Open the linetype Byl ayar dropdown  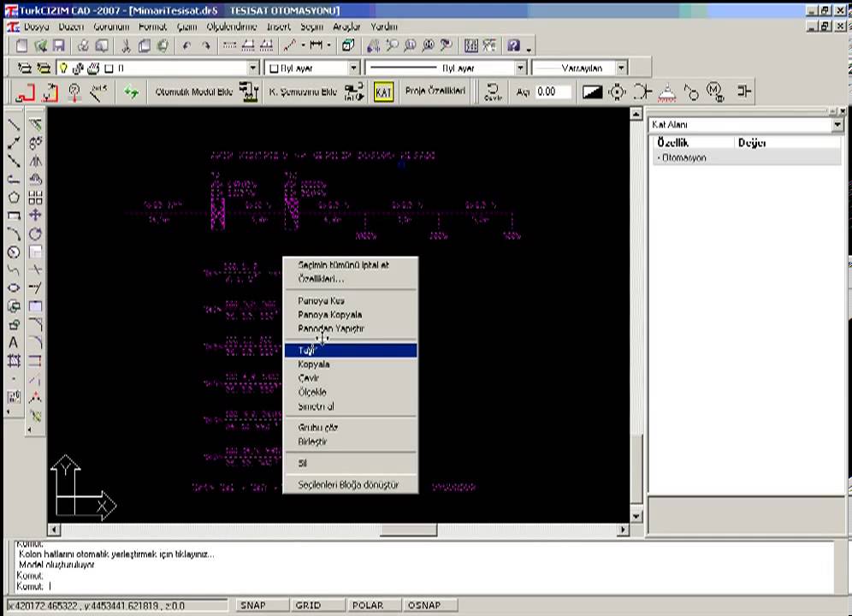pos(521,68)
